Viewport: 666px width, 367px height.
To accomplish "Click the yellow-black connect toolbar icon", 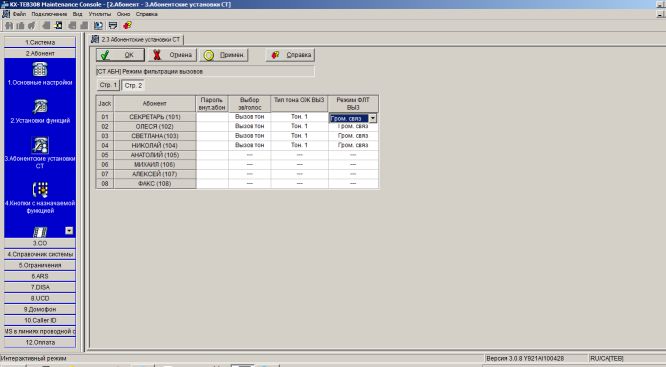I will (59, 25).
